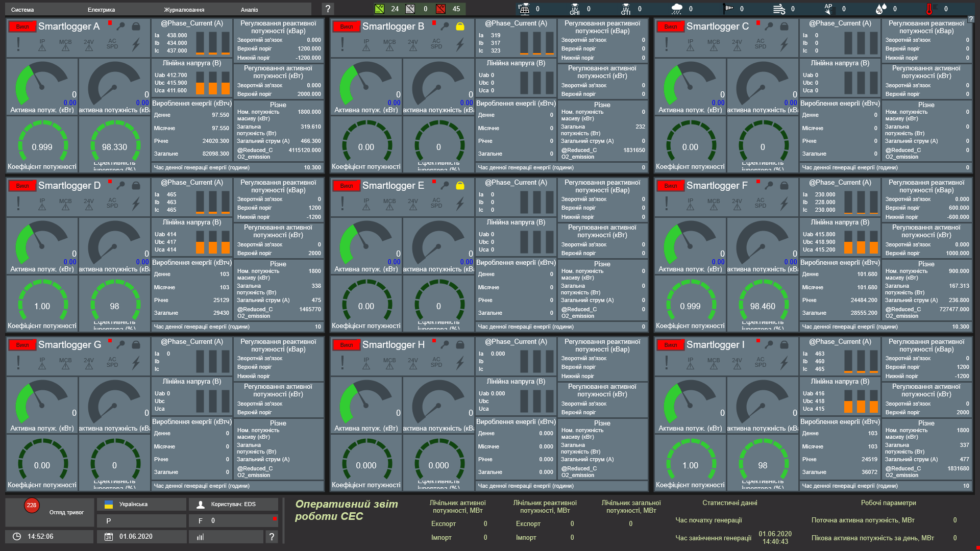Click the rain sensor icon

tap(677, 9)
